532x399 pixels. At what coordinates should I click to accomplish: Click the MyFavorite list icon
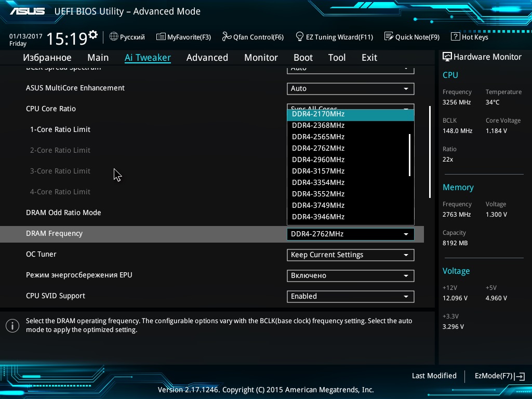click(x=161, y=37)
